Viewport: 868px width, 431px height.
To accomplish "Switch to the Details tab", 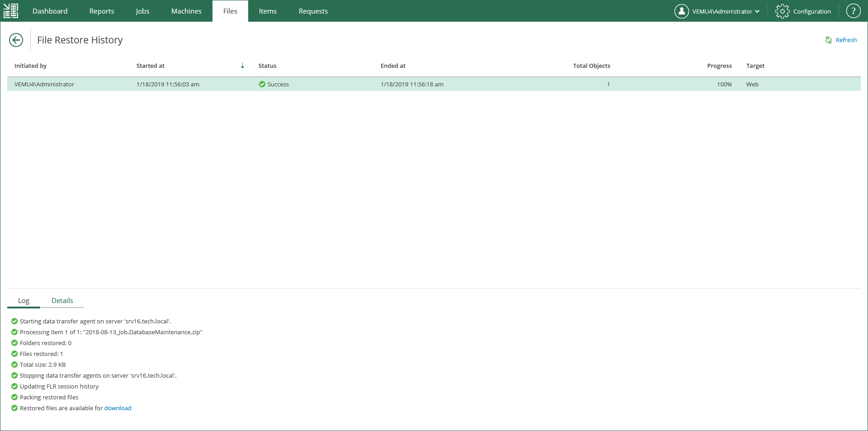I will tap(62, 301).
